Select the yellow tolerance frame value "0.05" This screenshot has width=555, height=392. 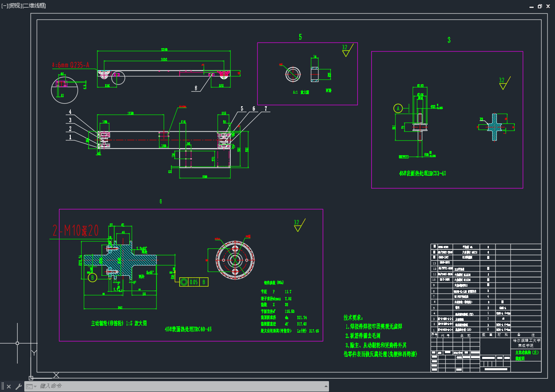[194, 282]
